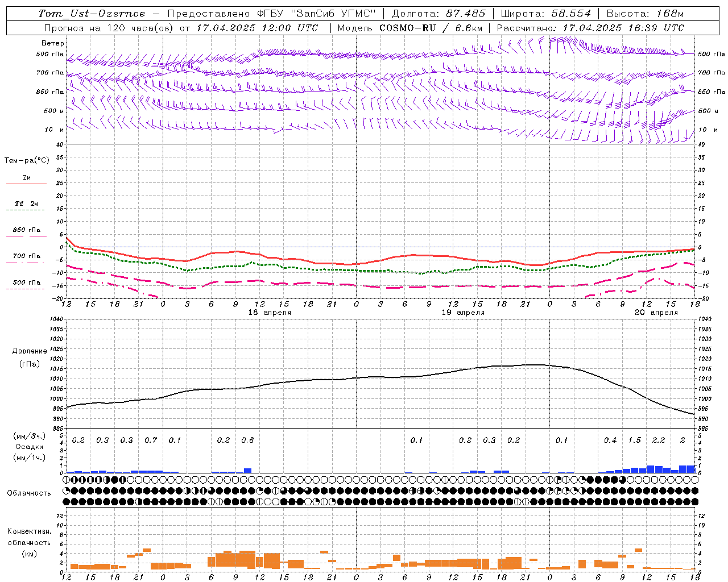Click the '2м' temperature legend entry
Viewport: 728px width, 582px height.
click(x=27, y=177)
